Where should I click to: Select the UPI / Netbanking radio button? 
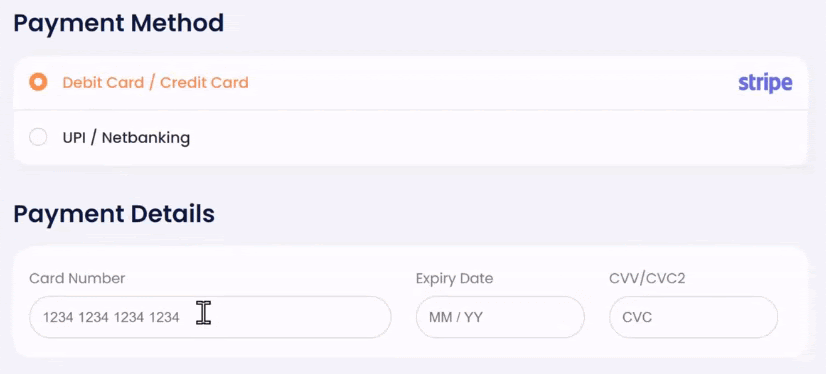38,137
